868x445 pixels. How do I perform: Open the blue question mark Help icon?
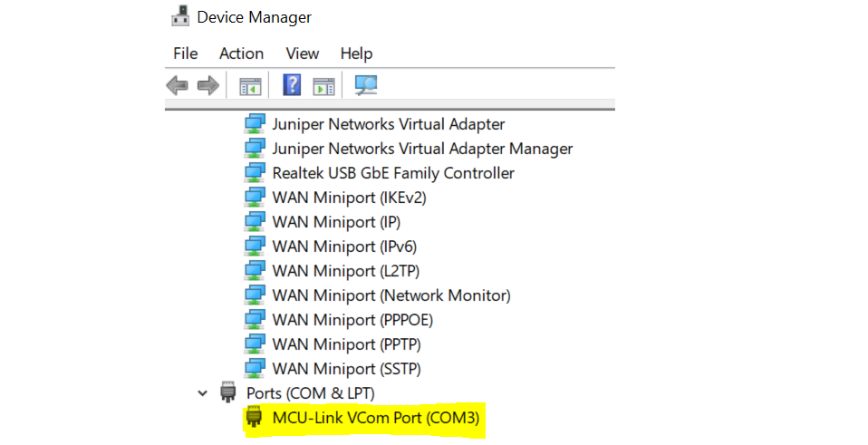292,86
